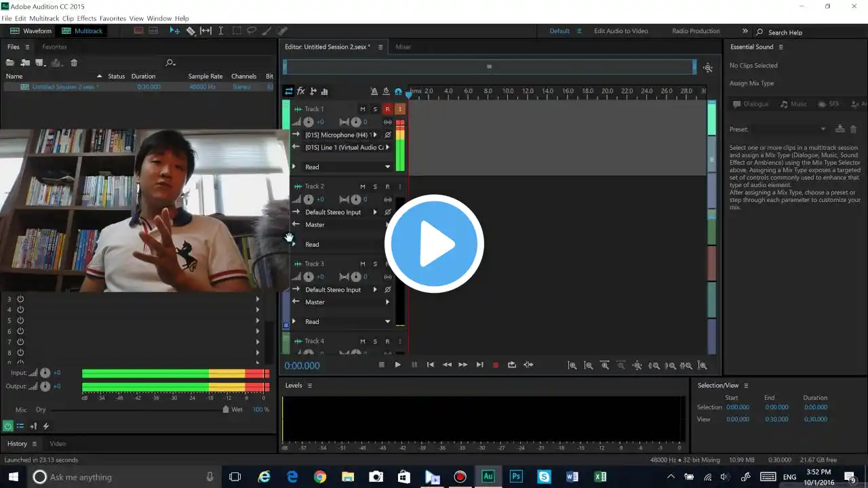The width and height of the screenshot is (868, 488).
Task: Click the Track 1 volume knob
Action: (309, 122)
